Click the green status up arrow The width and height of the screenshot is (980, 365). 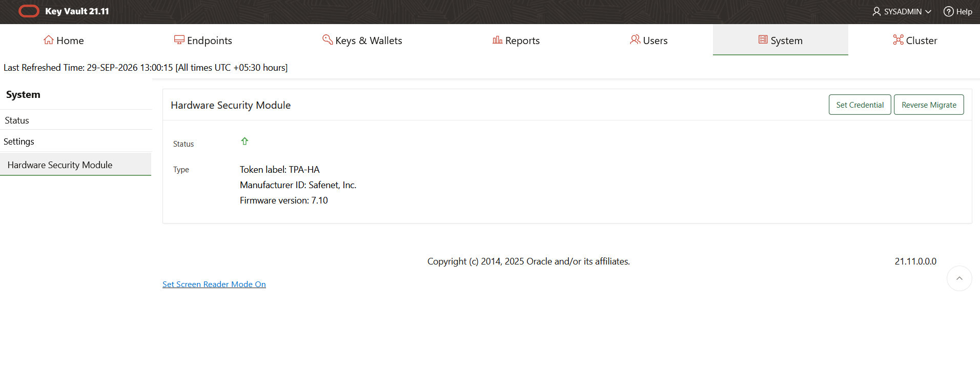(244, 141)
